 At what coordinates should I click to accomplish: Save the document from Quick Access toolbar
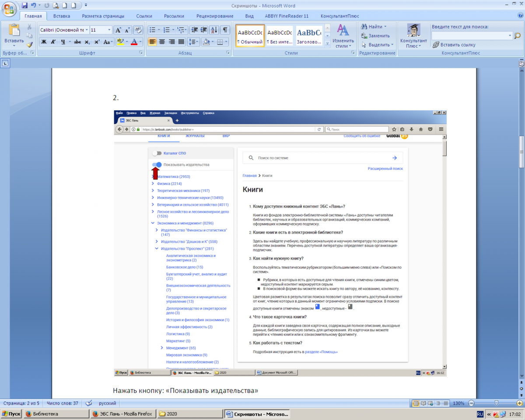click(24, 5)
